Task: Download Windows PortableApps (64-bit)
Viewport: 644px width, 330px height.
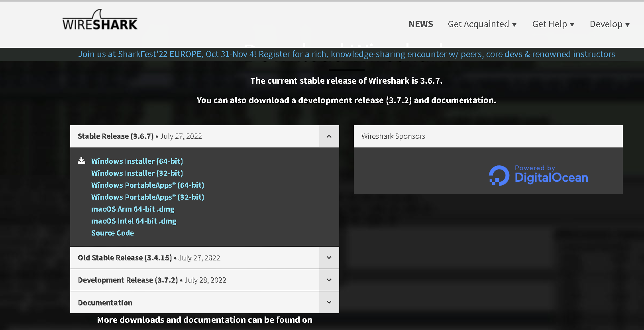Action: coord(147,185)
